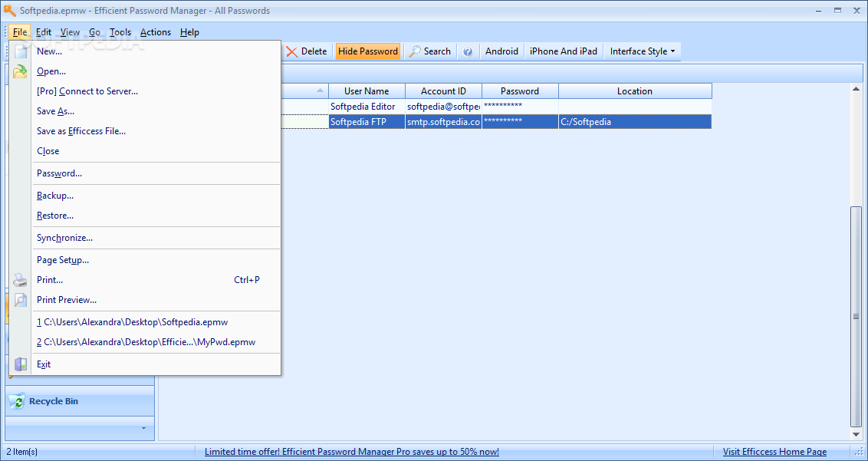Click the C:/Softpedia location cell
Screen dimensions: 868x461
(x=635, y=122)
